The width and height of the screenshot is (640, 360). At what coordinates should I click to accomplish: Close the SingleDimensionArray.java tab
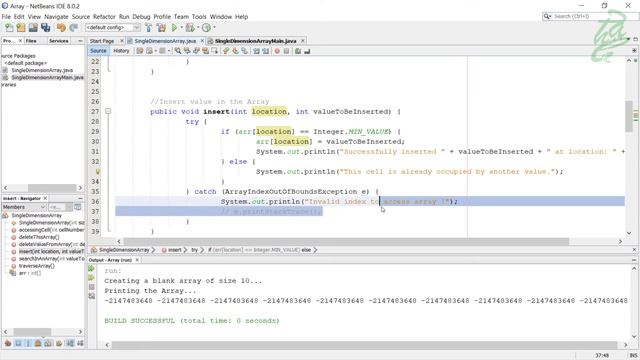click(202, 41)
